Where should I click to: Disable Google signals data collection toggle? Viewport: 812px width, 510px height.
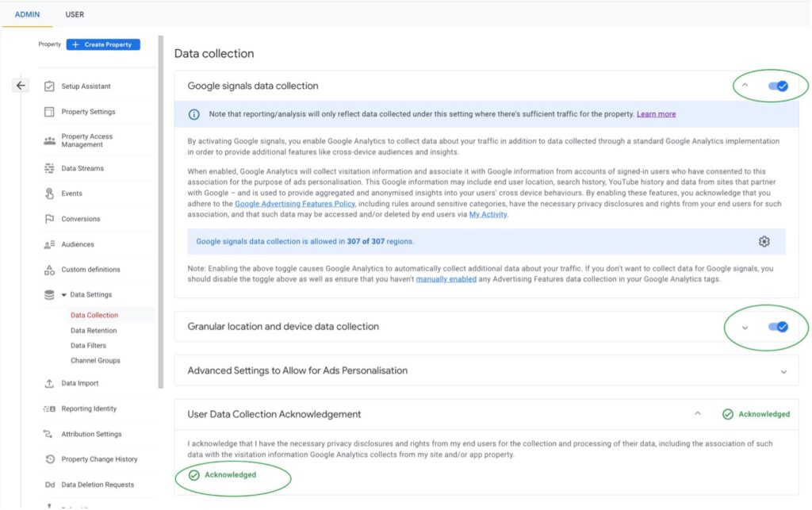tap(778, 86)
